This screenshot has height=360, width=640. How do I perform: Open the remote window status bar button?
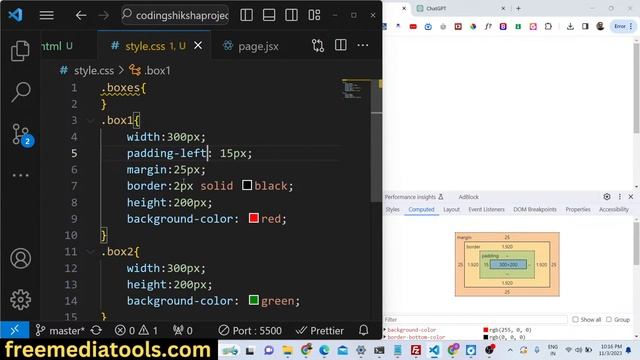(x=15, y=330)
